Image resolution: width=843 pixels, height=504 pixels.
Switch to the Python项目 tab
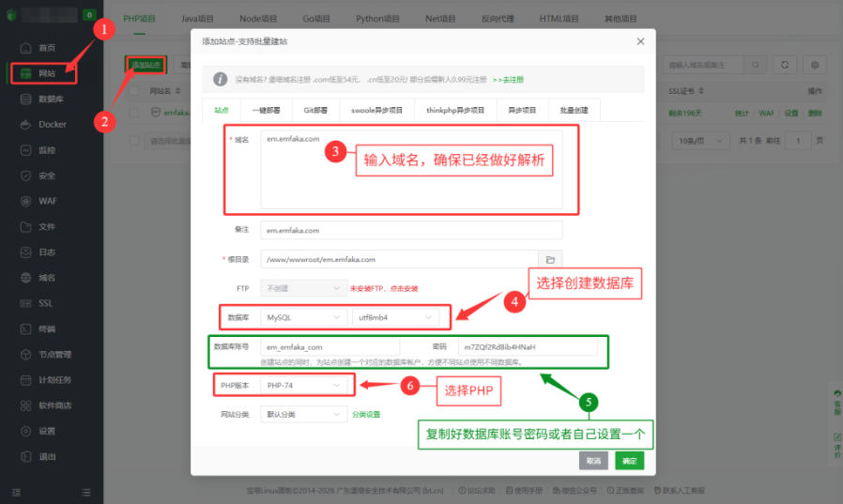point(377,19)
